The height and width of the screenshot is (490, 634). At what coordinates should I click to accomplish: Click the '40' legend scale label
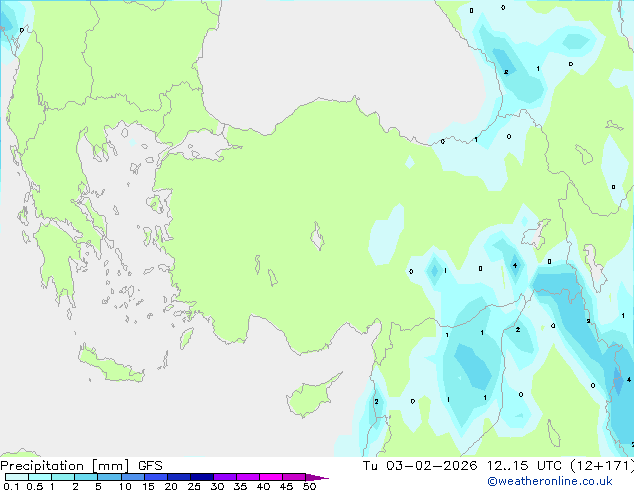point(263,486)
